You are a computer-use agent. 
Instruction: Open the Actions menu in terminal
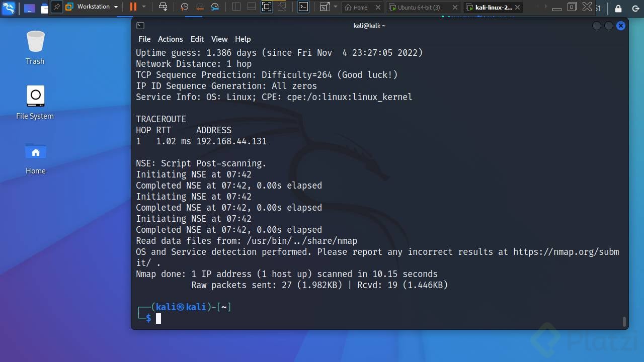(171, 39)
